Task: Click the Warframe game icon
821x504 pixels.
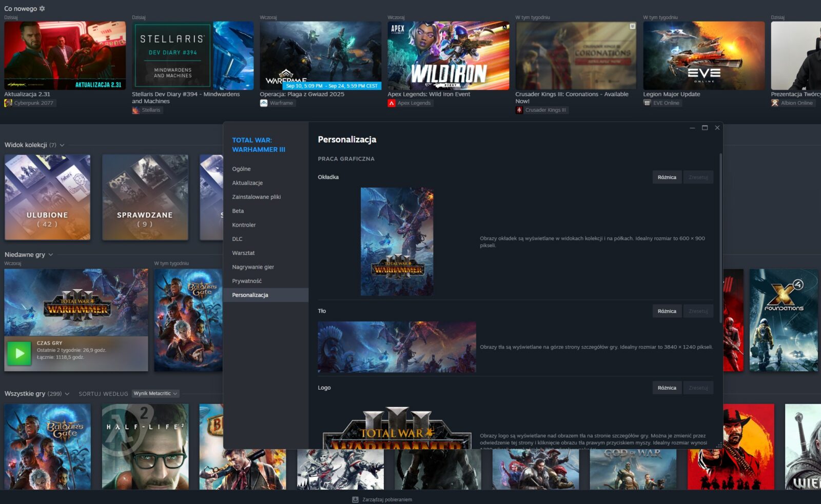Action: click(264, 103)
